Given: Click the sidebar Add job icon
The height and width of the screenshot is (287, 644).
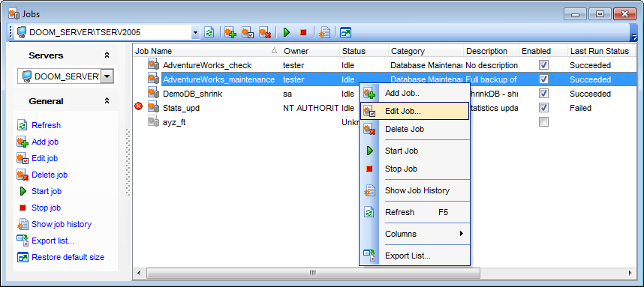Looking at the screenshot, I should 23,142.
